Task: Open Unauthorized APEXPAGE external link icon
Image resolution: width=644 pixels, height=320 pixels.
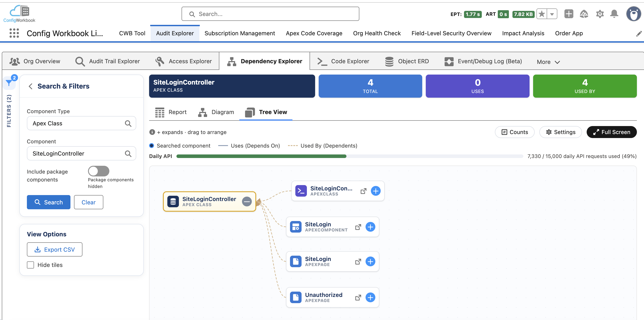Action: 358,298
